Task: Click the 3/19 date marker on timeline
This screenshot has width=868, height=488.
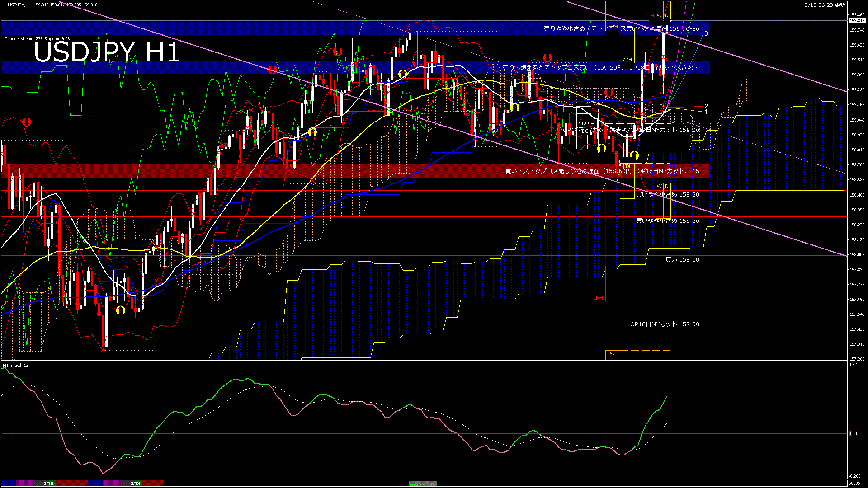Action: [x=135, y=483]
